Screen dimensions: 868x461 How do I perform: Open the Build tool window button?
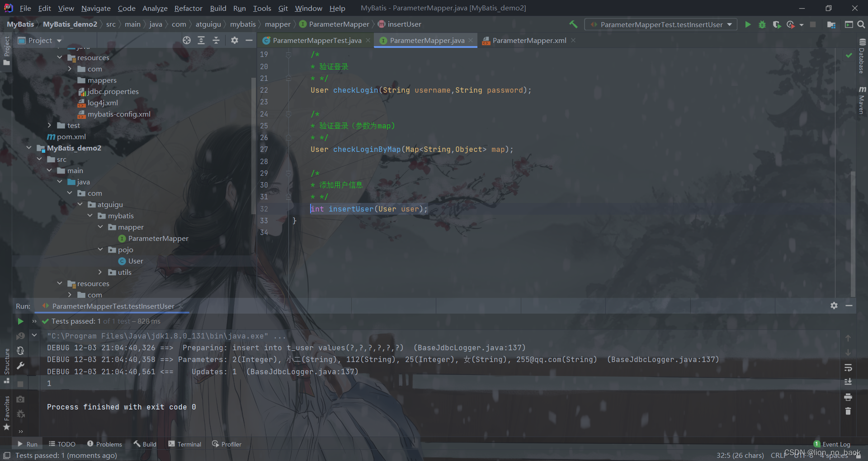[145, 444]
